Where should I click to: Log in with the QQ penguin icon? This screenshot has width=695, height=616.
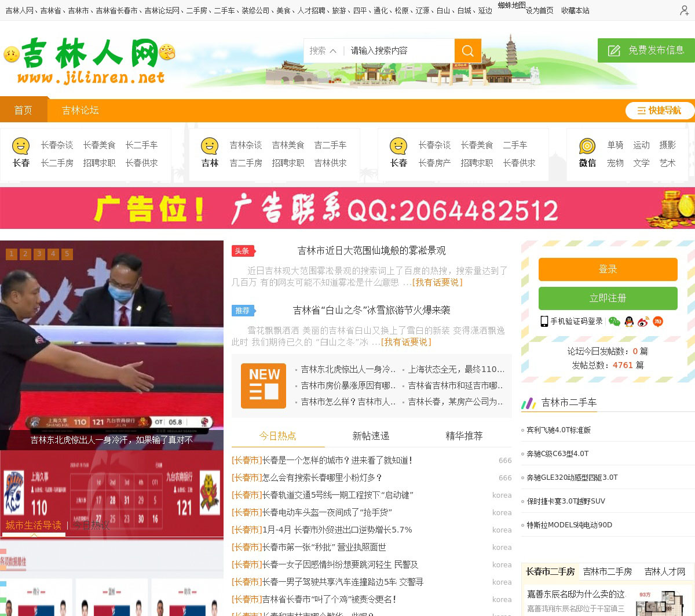(x=629, y=322)
